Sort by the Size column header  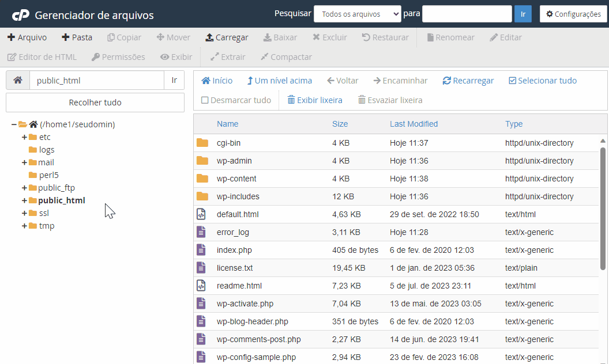tap(340, 124)
